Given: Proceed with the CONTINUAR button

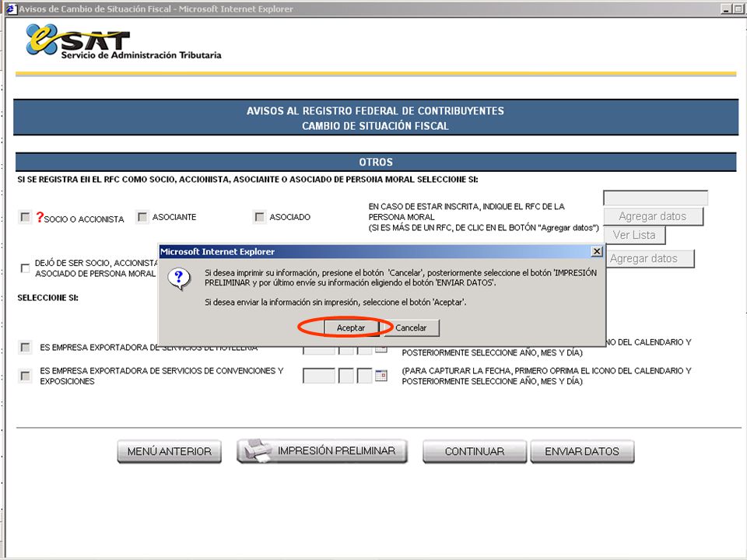Looking at the screenshot, I should coord(475,451).
